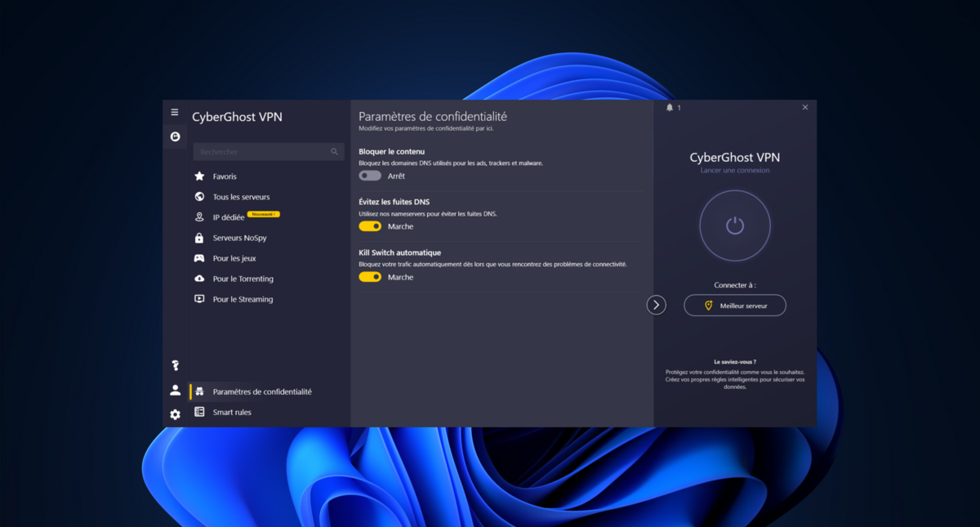
Task: Click the padlock icon for Serveurs NoSpy
Action: click(x=199, y=238)
